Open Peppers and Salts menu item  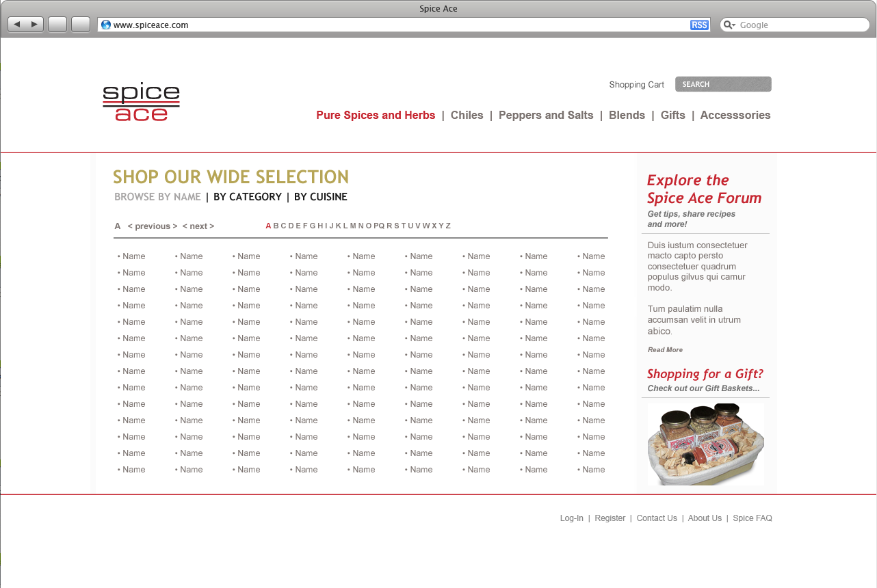[546, 115]
